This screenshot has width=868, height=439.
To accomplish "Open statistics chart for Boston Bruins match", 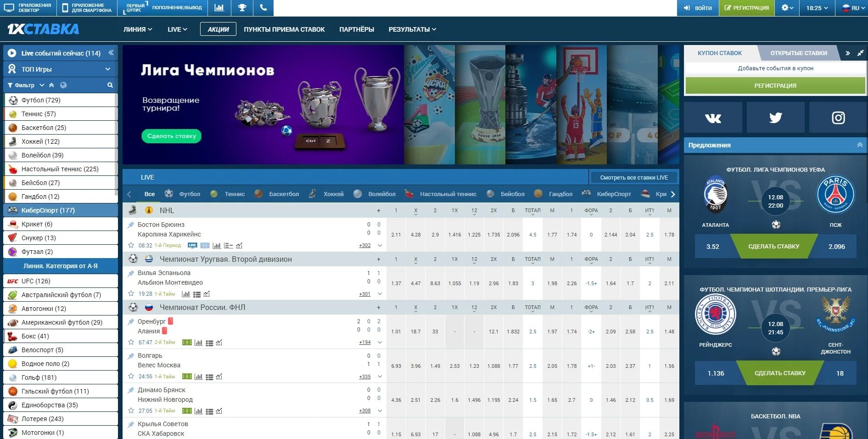I will [x=217, y=246].
